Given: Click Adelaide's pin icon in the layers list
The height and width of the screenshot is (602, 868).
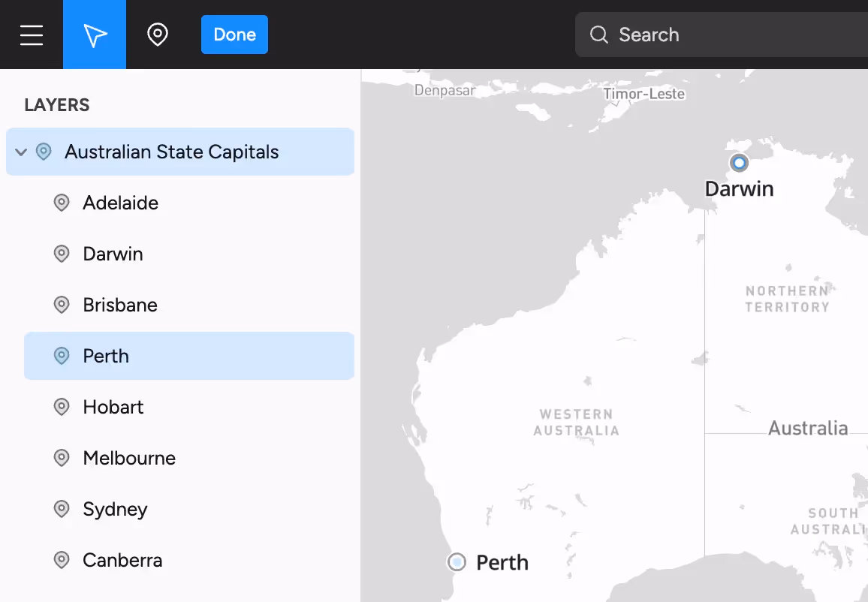Looking at the screenshot, I should click(x=61, y=202).
